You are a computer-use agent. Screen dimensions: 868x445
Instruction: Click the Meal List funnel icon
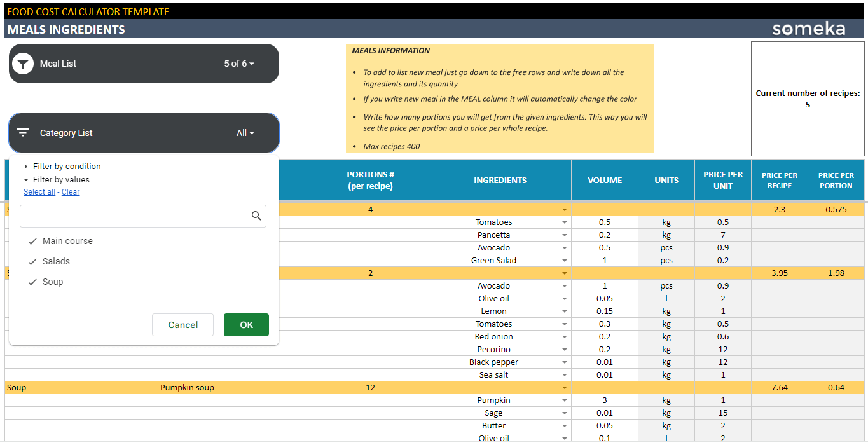(24, 64)
